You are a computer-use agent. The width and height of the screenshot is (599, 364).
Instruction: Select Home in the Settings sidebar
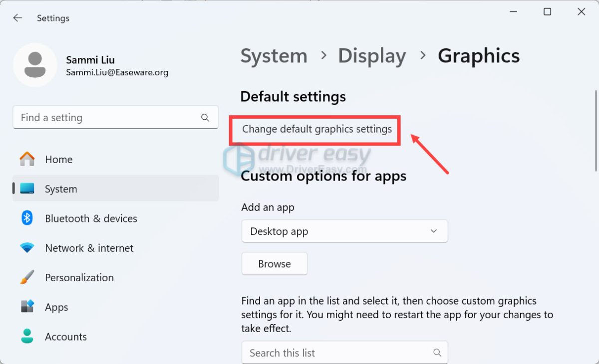(x=58, y=159)
